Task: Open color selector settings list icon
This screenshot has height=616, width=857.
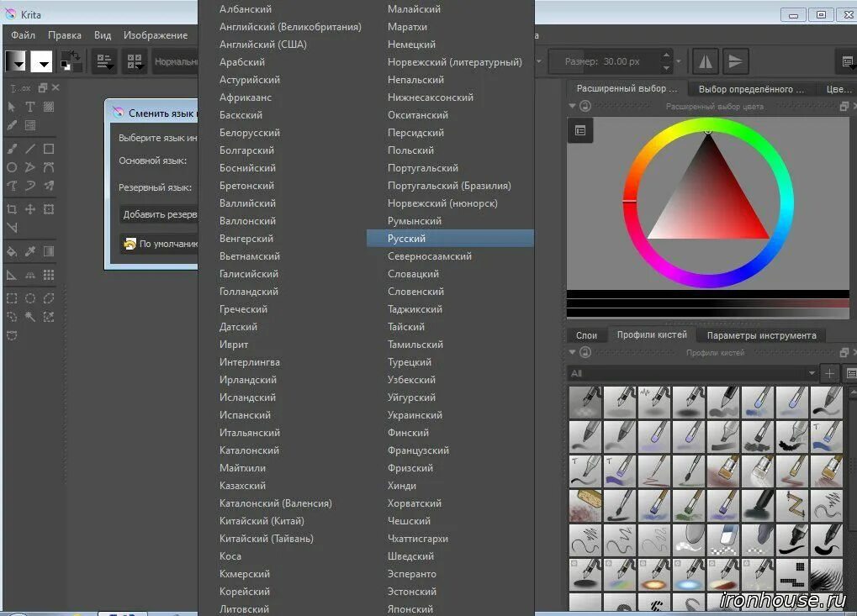Action: pos(580,130)
